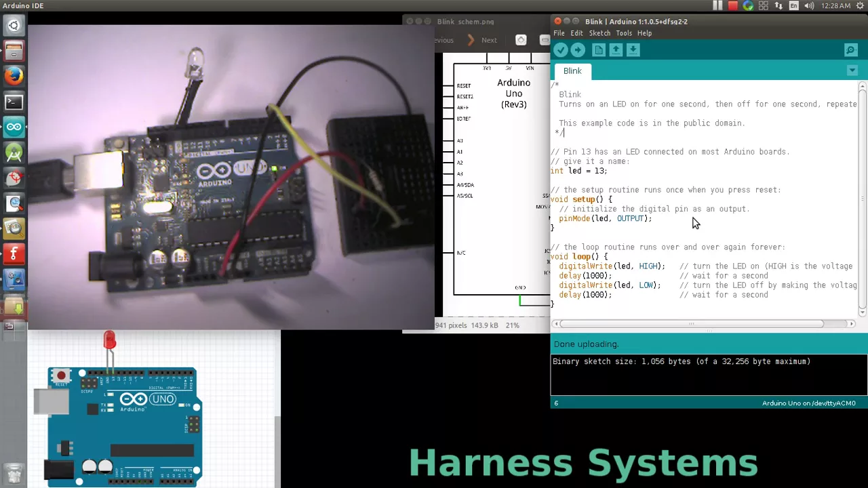Open the 12:28 AM clock menu
The width and height of the screenshot is (868, 488).
pyautogui.click(x=835, y=5)
